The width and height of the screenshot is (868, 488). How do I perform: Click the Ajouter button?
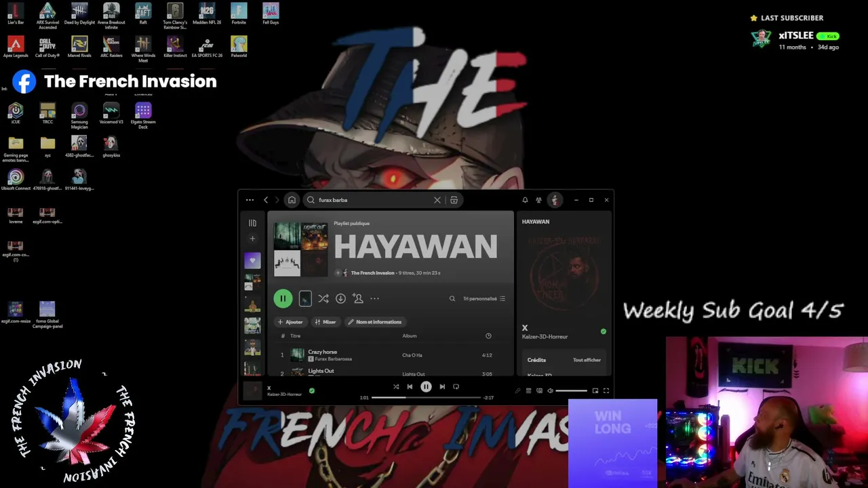click(290, 322)
